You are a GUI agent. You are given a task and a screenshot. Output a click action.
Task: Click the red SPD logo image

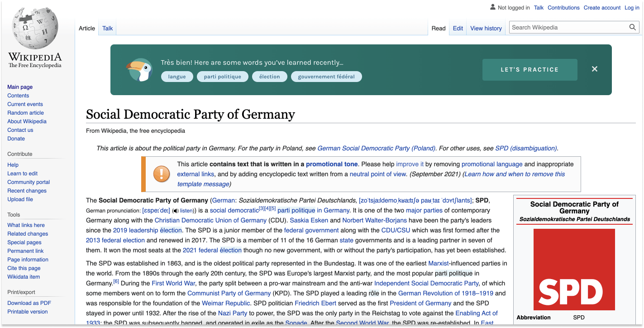[574, 270]
